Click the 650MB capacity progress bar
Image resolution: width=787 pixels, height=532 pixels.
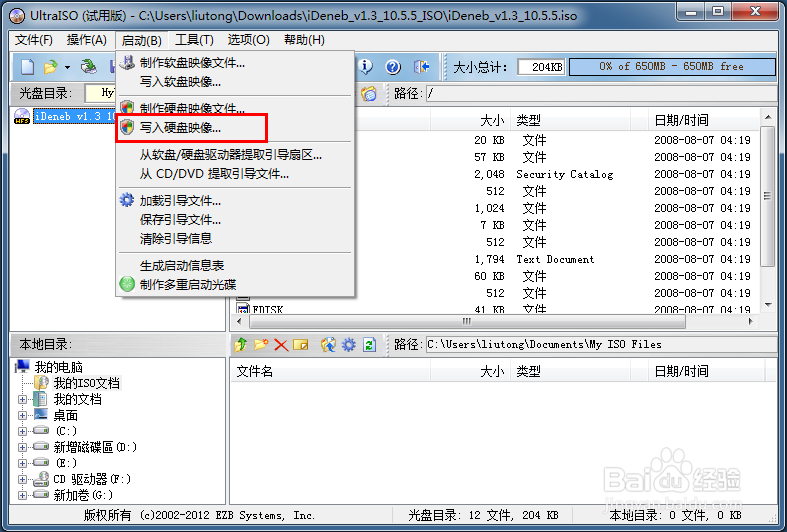[672, 67]
